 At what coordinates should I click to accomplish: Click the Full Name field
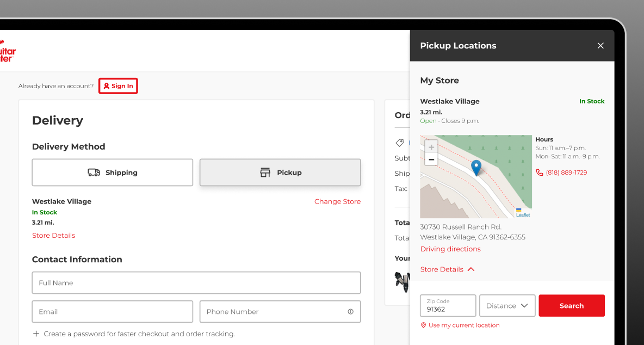[196, 283]
